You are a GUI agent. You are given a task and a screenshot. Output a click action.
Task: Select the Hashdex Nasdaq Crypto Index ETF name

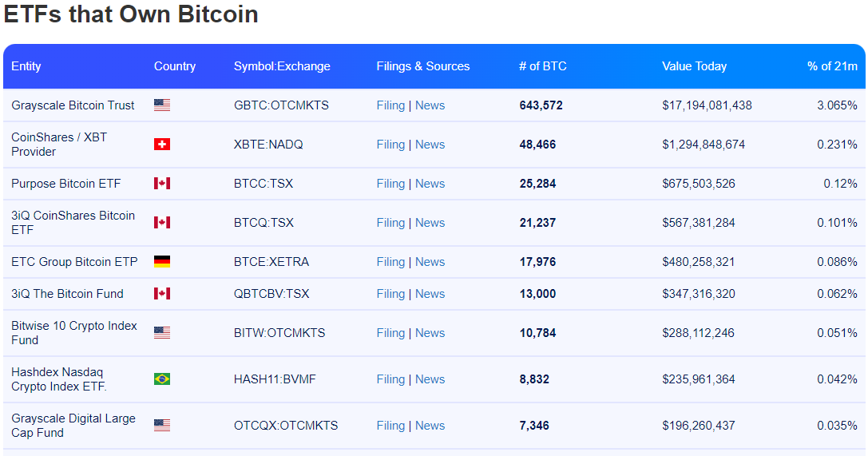59,379
